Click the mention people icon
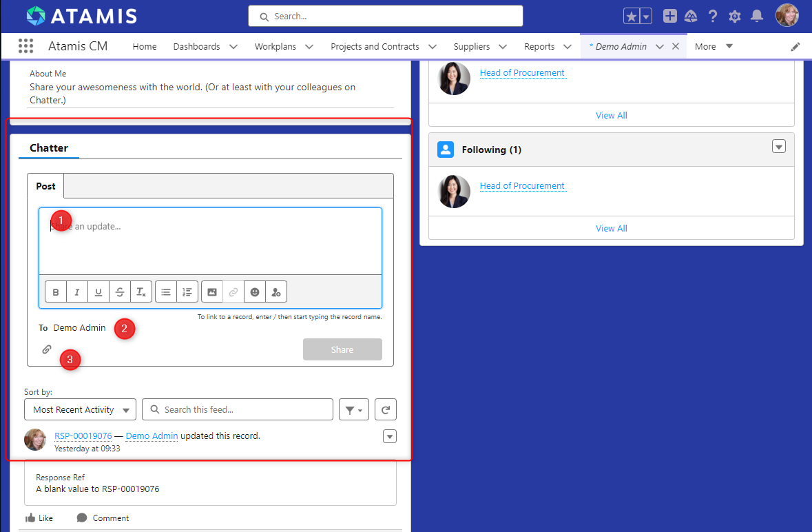The image size is (812, 532). tap(276, 292)
